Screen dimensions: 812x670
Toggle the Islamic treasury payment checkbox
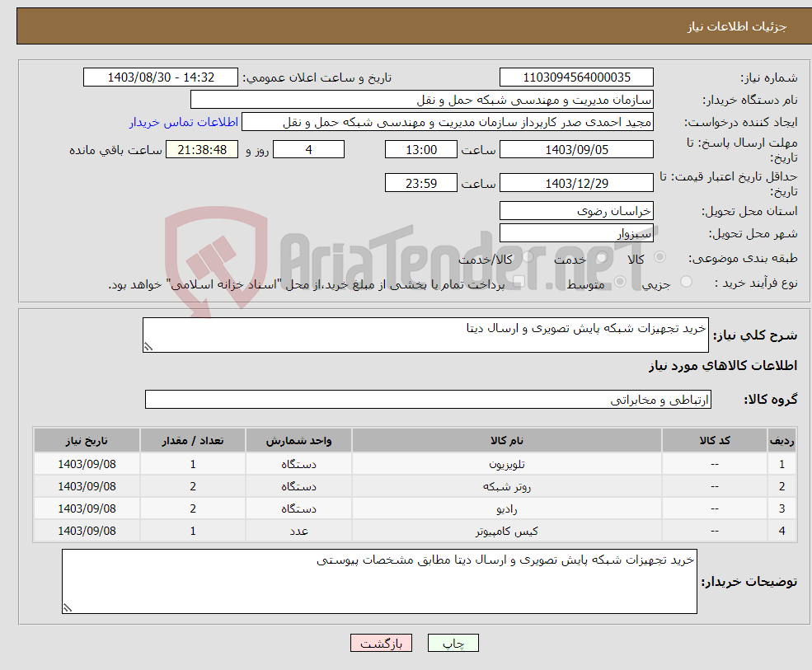[x=519, y=282]
